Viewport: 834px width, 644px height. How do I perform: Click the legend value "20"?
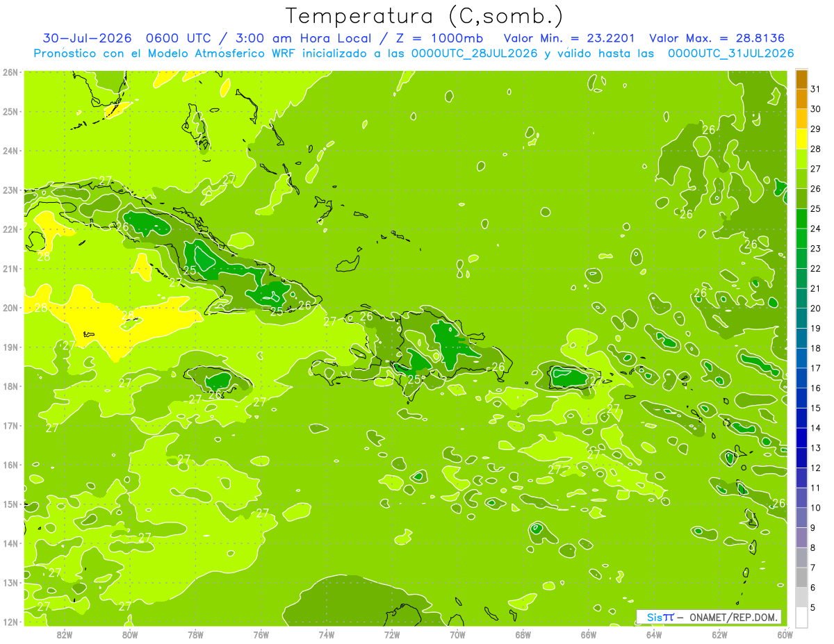tap(815, 308)
